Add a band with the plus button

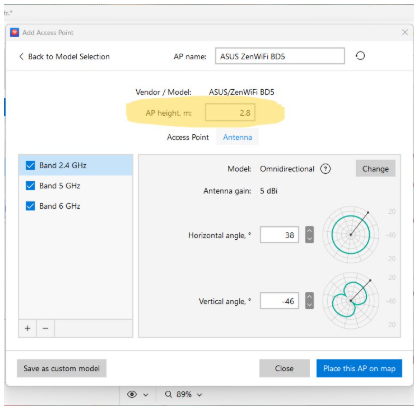click(x=28, y=328)
